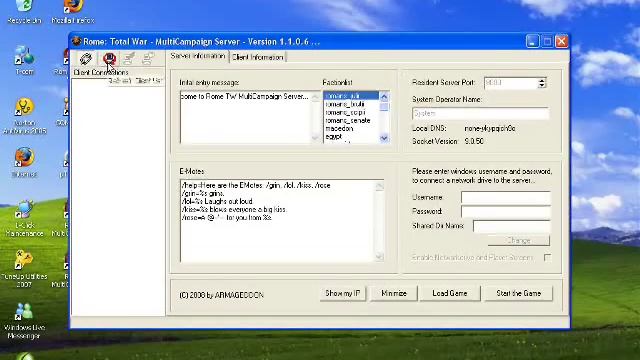The height and width of the screenshot is (360, 640).
Task: Open the Tiscom desktop shortcut
Action: point(24,60)
